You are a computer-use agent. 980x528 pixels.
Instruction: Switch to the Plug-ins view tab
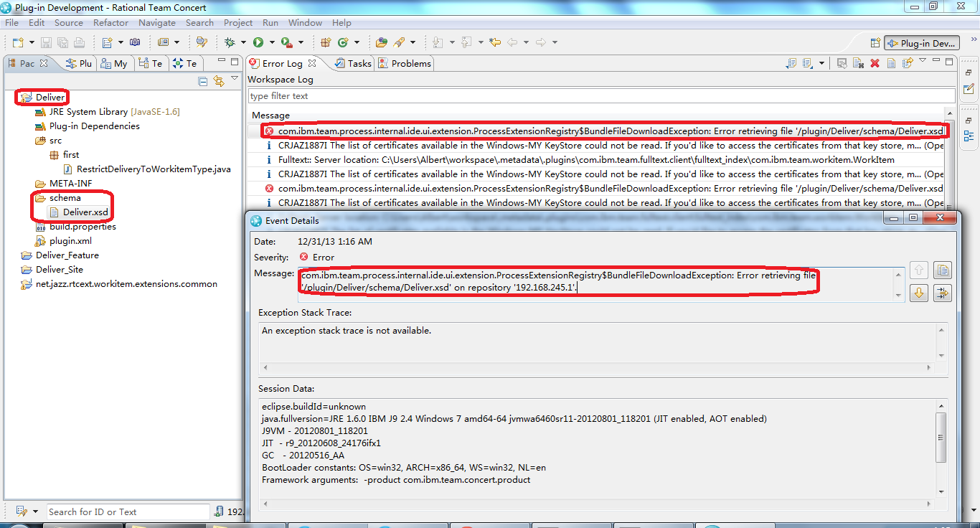[x=79, y=63]
